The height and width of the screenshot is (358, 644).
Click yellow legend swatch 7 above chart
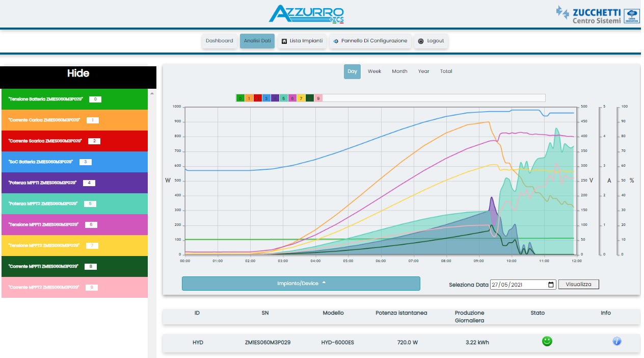tap(301, 98)
